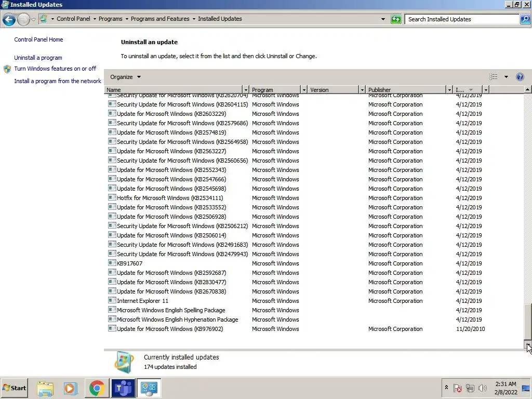Screen dimensions: 532x399
Task: Click the scrollbar up arrow
Action: point(527,89)
